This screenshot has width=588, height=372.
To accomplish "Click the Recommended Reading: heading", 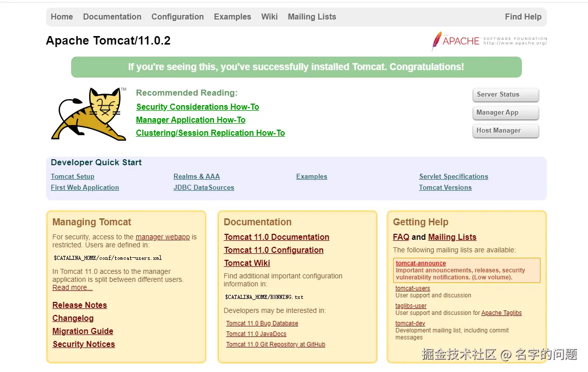I will [187, 93].
